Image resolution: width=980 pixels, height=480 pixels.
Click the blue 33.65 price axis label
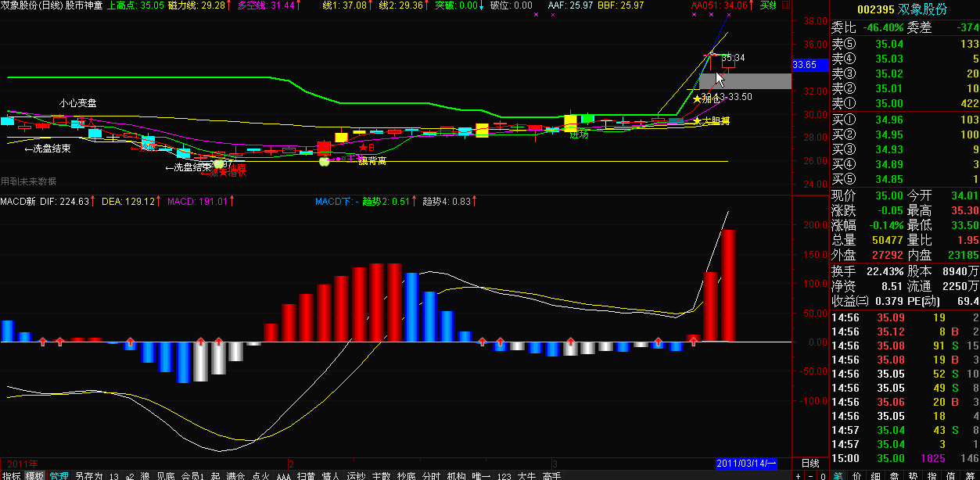804,65
